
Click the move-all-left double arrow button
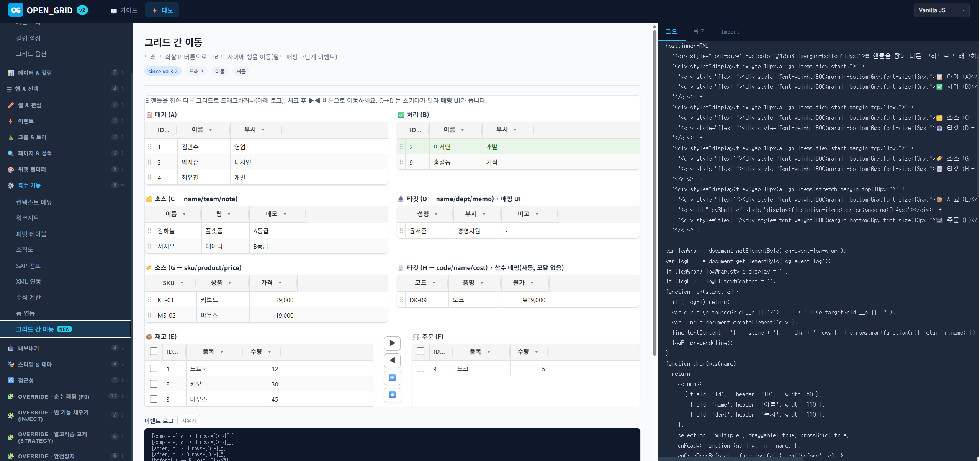click(392, 395)
